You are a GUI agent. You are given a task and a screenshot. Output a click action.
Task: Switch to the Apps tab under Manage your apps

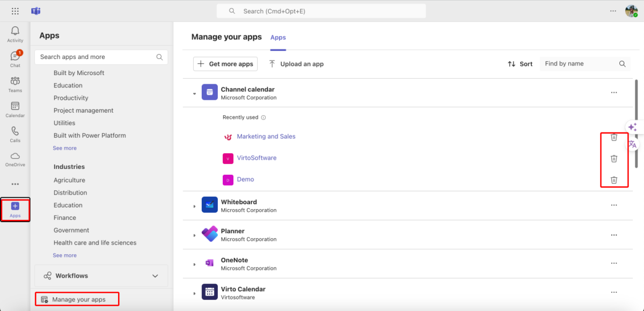278,38
